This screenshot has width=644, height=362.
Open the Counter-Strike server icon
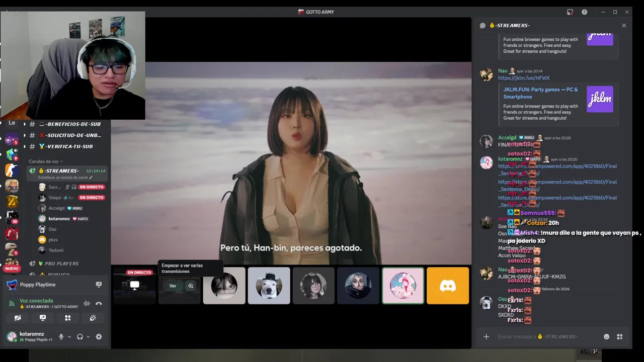12,170
